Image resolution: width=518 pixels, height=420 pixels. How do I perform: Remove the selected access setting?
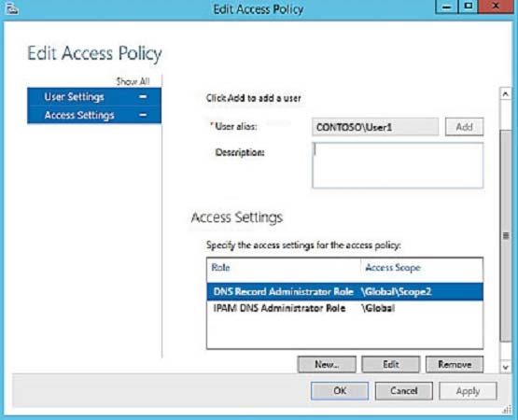[x=455, y=364]
